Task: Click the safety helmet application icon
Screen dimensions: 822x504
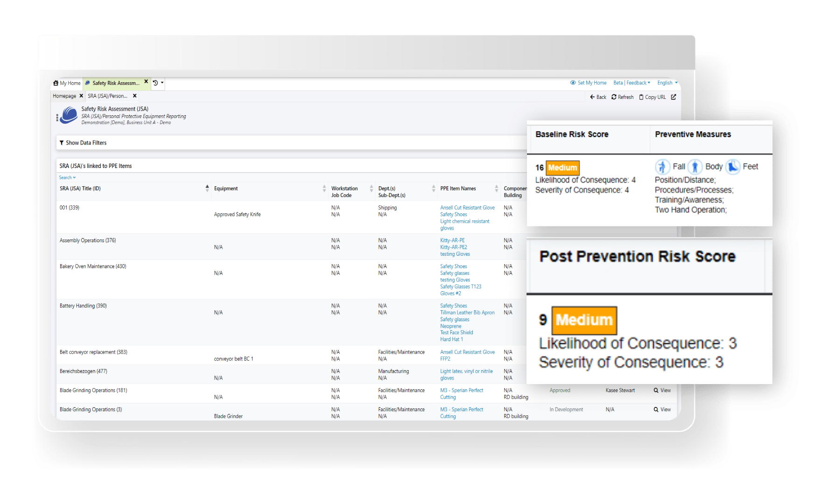Action: click(68, 116)
